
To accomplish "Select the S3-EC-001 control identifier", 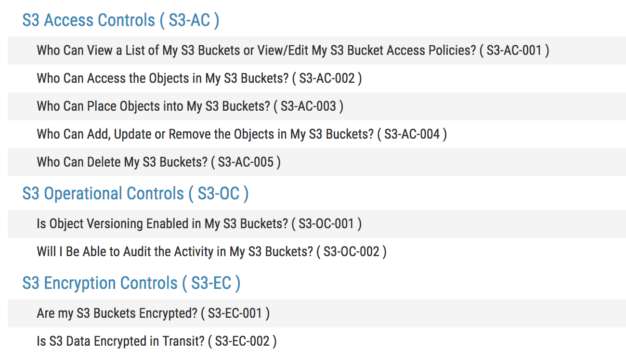I will [235, 313].
